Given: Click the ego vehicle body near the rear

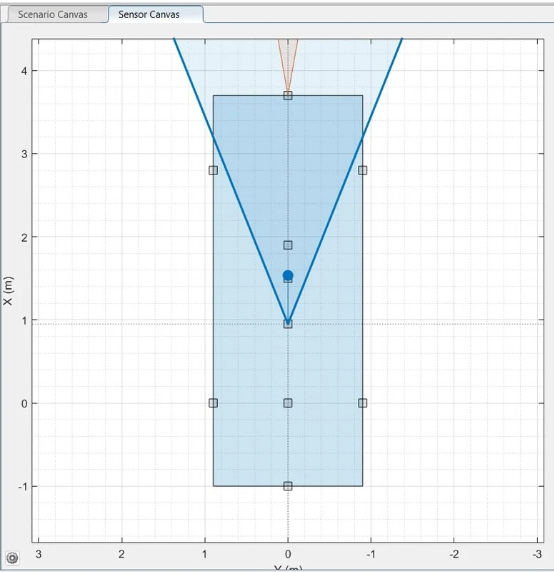Looking at the screenshot, I should coord(288,445).
